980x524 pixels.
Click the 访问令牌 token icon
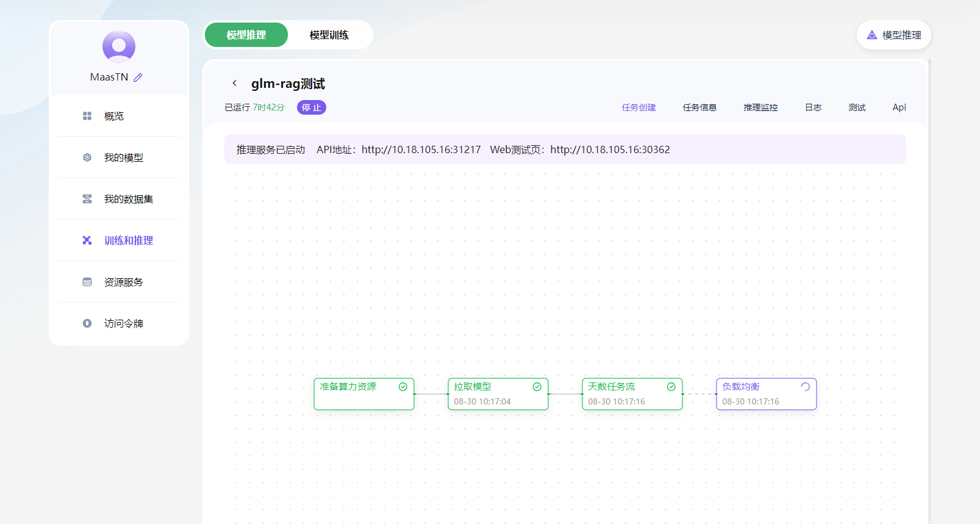click(x=87, y=323)
